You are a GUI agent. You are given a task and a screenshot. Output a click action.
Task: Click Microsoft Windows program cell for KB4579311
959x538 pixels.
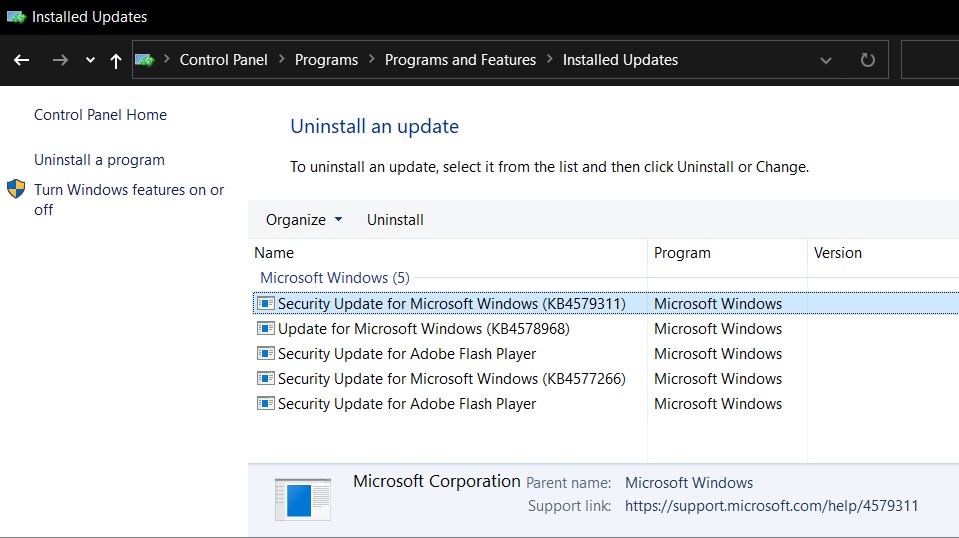[718, 304]
